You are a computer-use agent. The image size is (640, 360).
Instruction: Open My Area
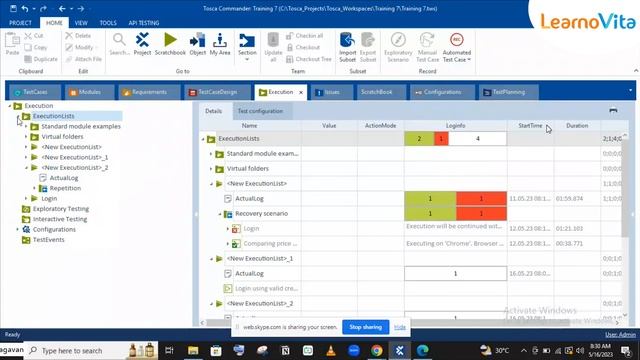220,44
